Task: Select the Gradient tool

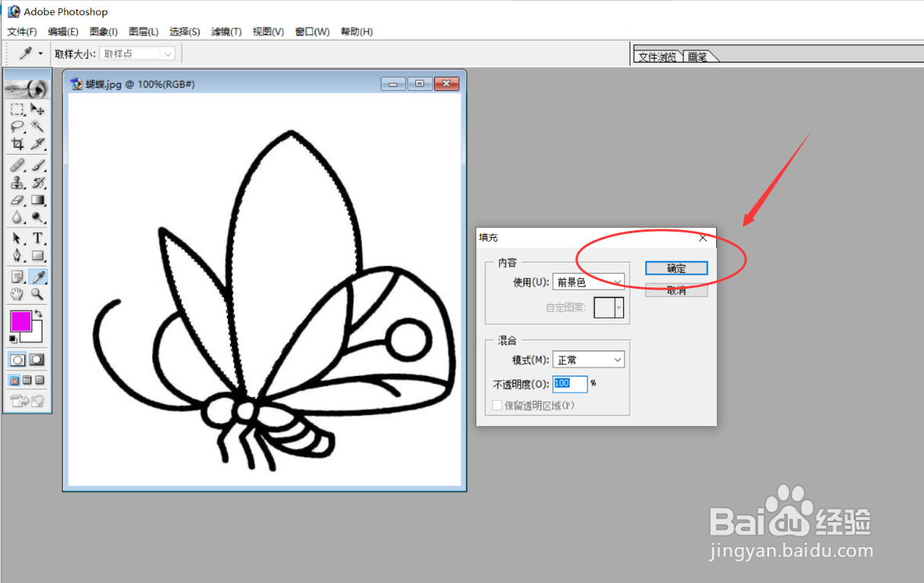Action: point(37,200)
